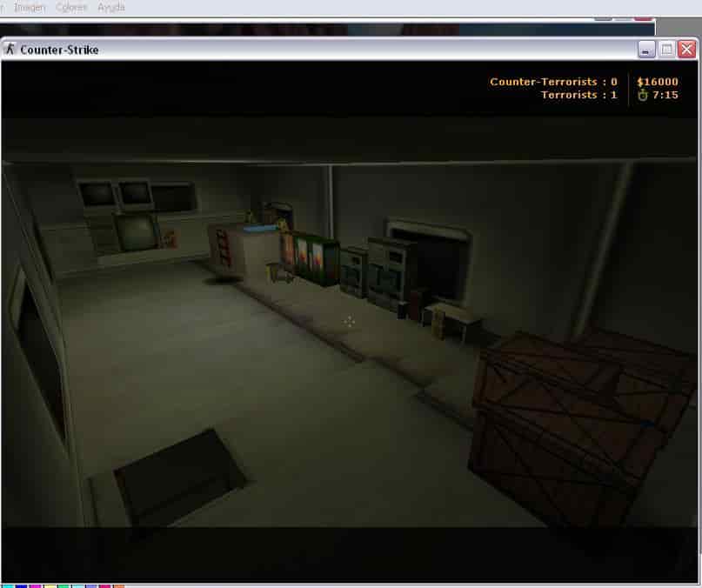702x588 pixels.
Task: Click the Counter-Strike title bar icon
Action: (x=10, y=50)
